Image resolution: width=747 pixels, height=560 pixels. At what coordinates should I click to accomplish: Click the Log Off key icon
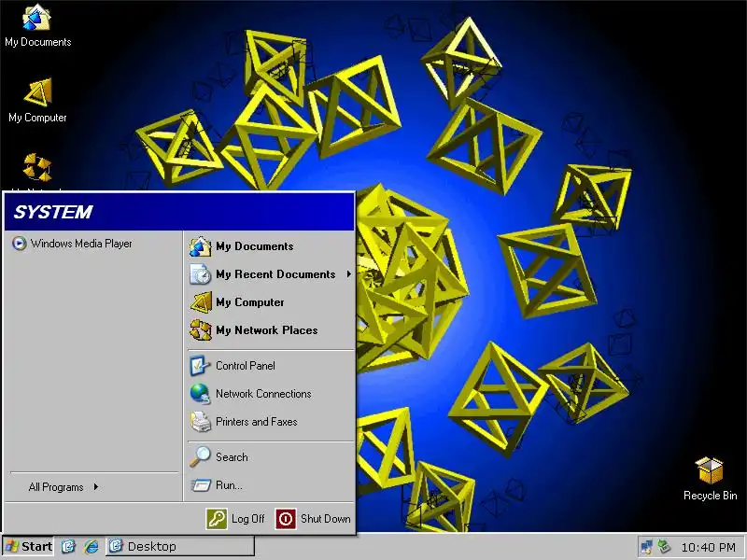(217, 519)
